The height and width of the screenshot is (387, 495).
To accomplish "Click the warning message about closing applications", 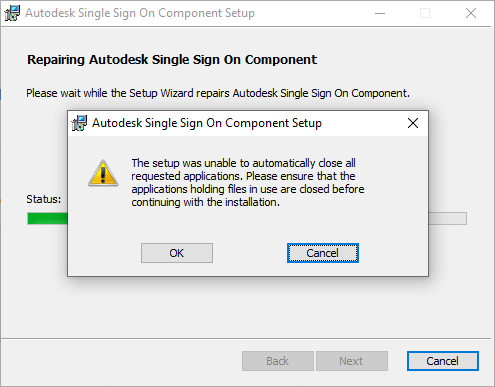I will [248, 183].
